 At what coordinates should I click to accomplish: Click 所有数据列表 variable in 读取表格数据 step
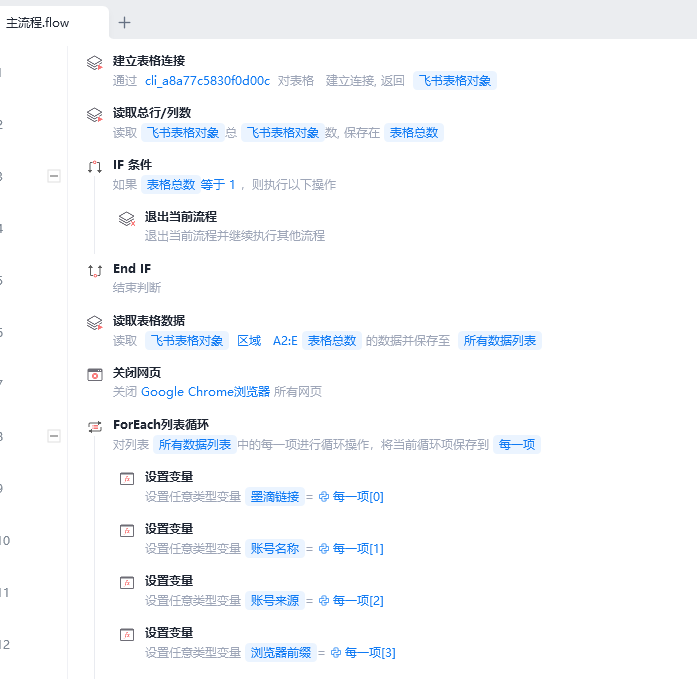tap(500, 341)
